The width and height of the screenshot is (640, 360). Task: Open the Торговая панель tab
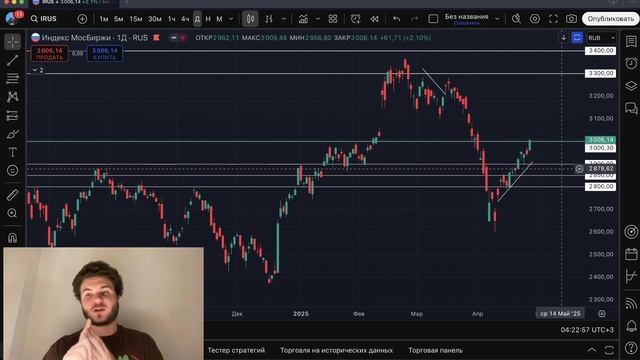coord(435,350)
